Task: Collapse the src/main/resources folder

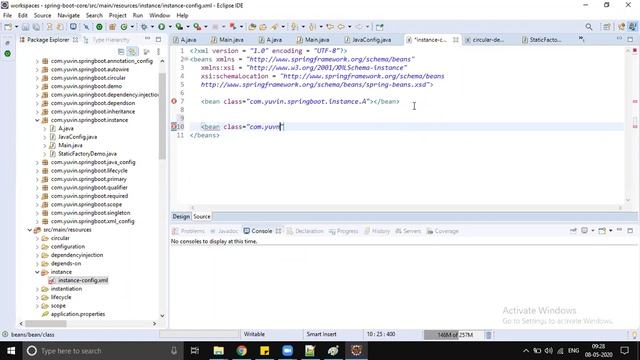Action: click(x=30, y=230)
